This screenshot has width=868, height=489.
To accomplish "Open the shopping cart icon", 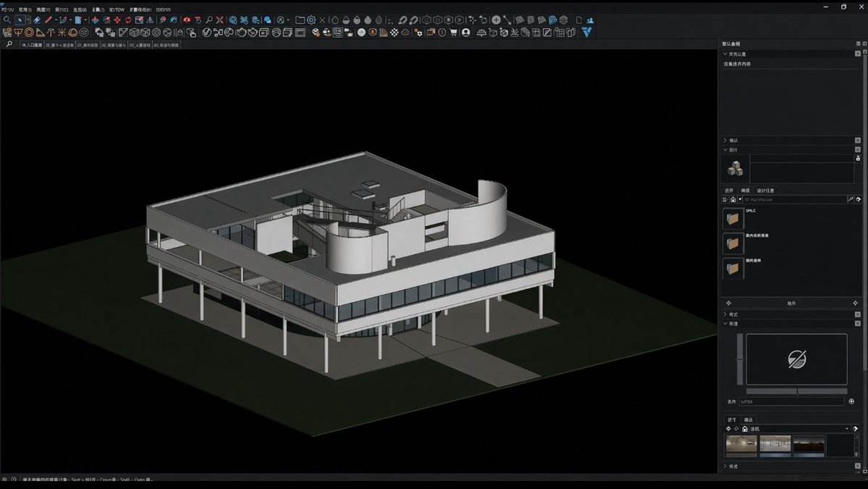I will (453, 32).
